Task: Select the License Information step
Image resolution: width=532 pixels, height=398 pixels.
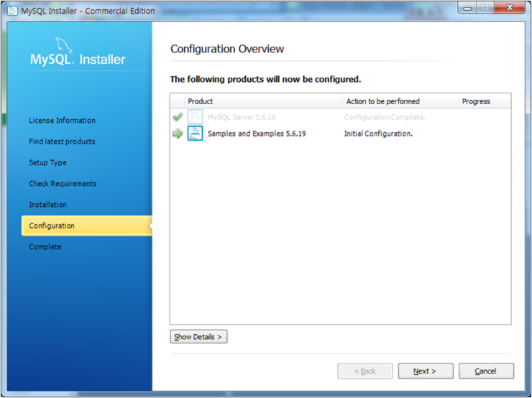Action: pos(62,121)
